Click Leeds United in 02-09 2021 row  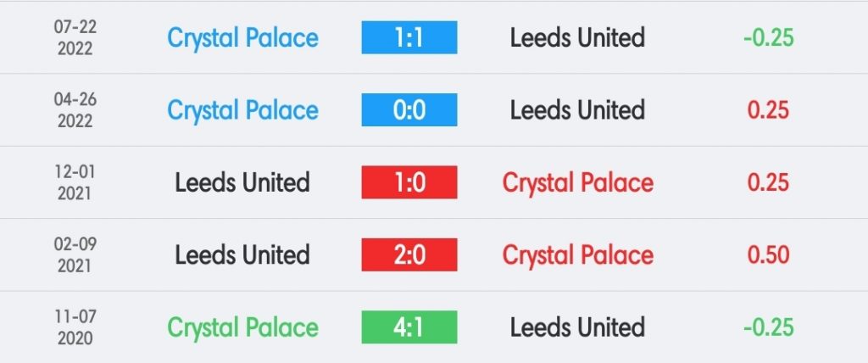[242, 255]
